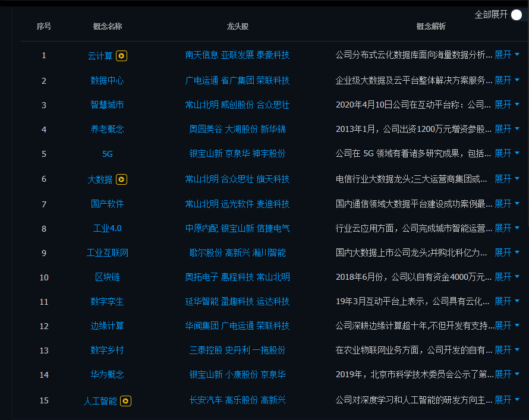Open stock 瀚川智能 in 工业互联网 row
The width and height of the screenshot is (529, 420).
coord(269,253)
